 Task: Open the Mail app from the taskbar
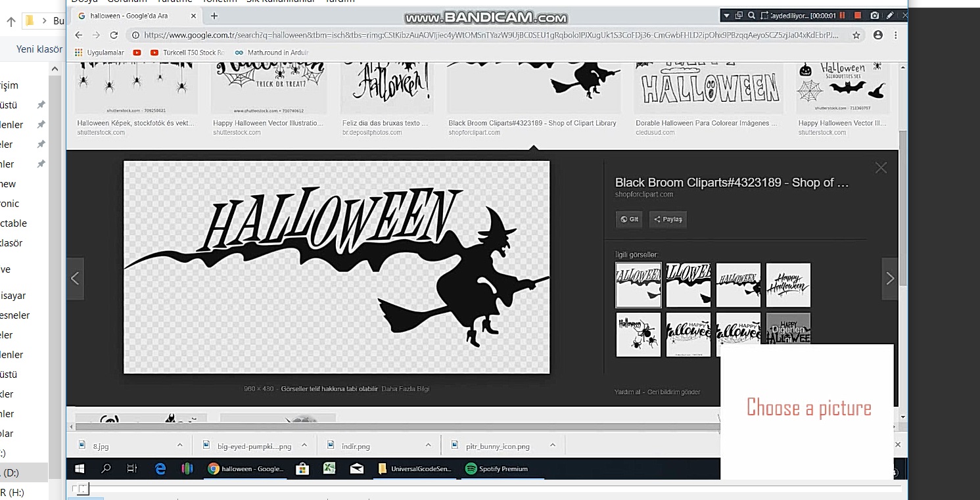pyautogui.click(x=356, y=468)
